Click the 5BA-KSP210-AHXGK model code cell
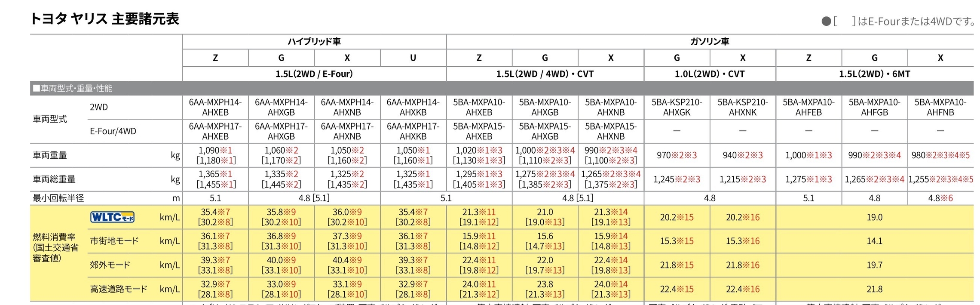This screenshot has width=980, height=305. 677,108
